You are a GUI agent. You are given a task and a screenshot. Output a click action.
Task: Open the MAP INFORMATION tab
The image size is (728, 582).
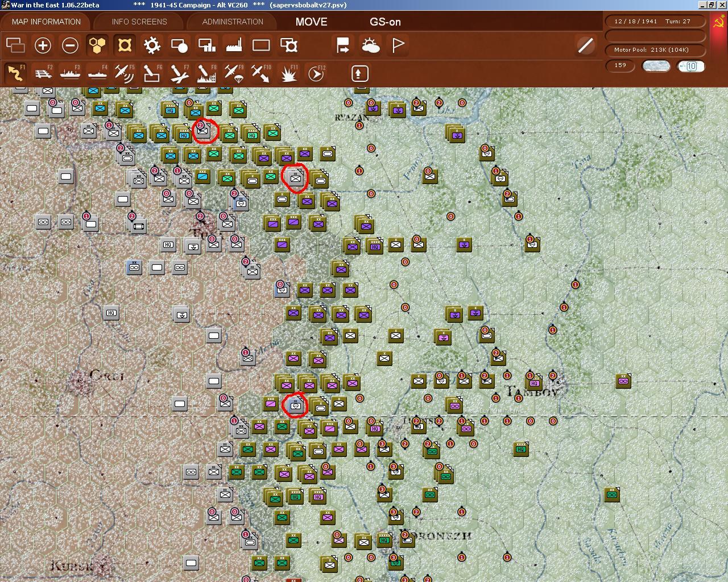[x=47, y=22]
